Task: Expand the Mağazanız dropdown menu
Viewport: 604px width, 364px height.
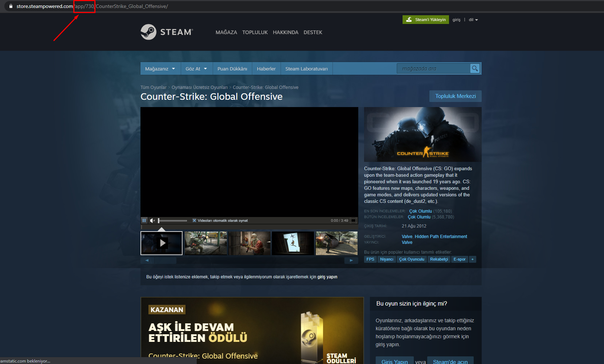Action: pyautogui.click(x=160, y=69)
